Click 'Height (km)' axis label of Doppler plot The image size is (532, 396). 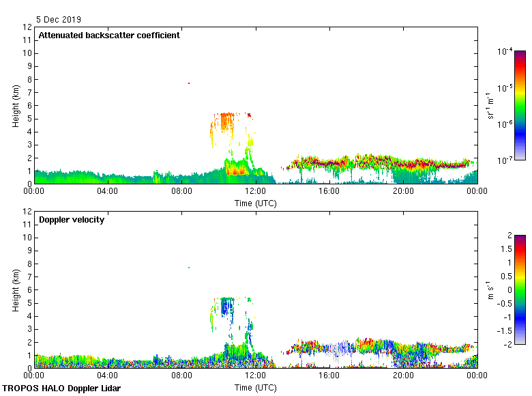pyautogui.click(x=15, y=289)
